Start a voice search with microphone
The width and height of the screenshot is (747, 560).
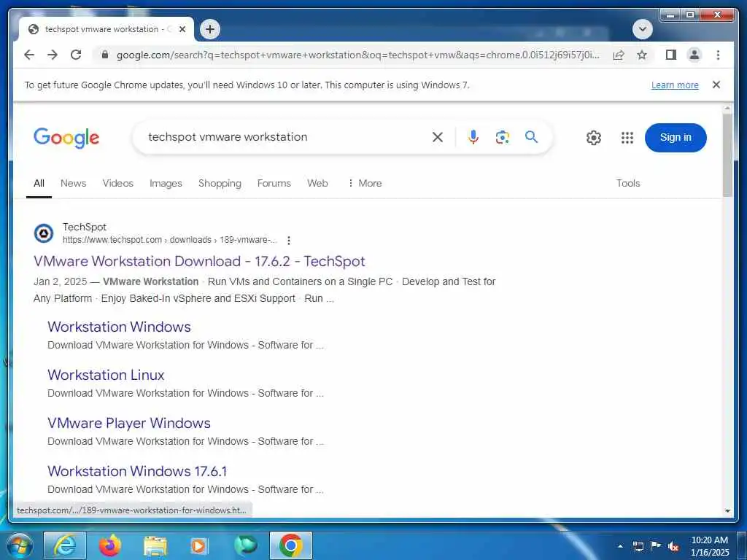473,137
